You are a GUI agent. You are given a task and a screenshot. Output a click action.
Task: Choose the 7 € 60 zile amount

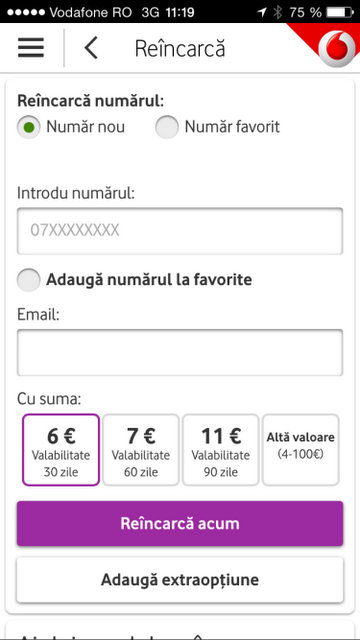(141, 450)
